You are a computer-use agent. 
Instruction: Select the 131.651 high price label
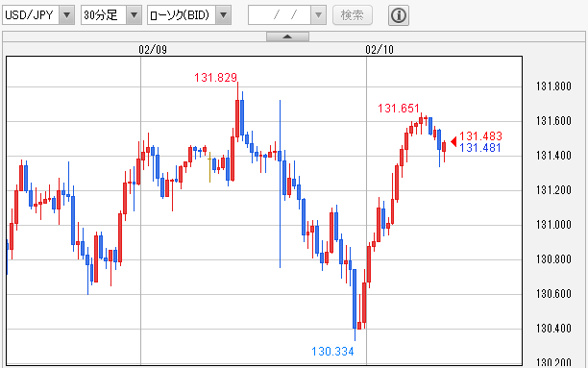[399, 109]
